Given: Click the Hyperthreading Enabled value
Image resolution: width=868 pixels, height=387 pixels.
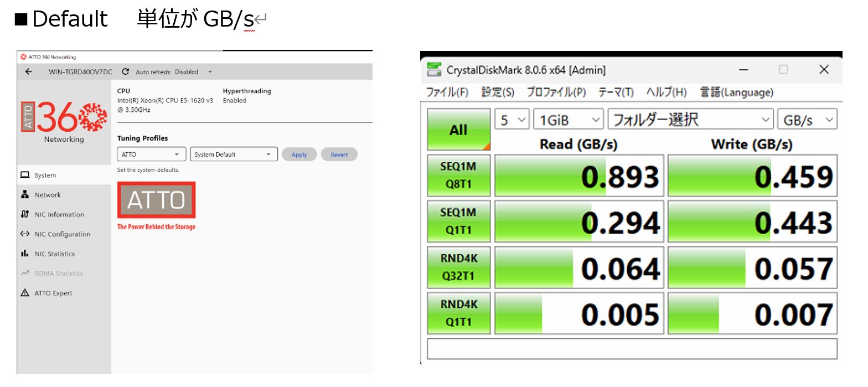Looking at the screenshot, I should (x=235, y=101).
